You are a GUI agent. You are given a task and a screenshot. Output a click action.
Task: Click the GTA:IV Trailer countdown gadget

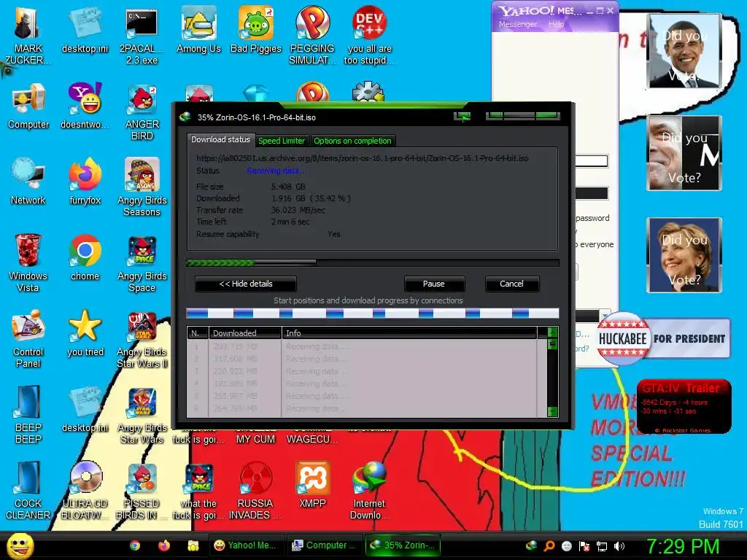point(684,406)
